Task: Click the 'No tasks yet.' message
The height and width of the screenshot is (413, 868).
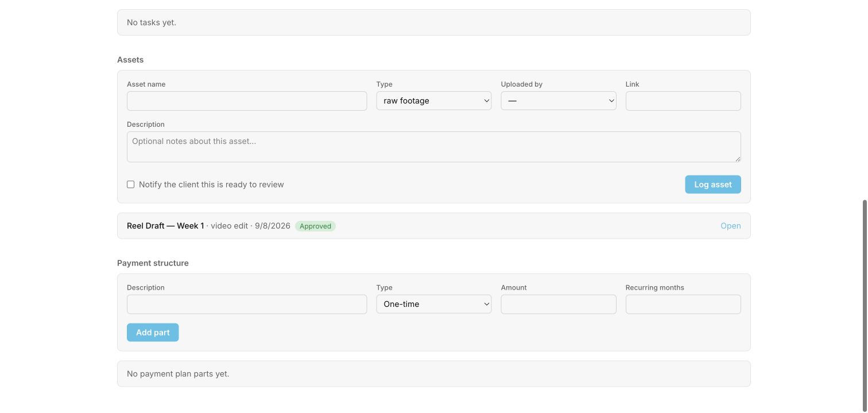Action: point(152,22)
